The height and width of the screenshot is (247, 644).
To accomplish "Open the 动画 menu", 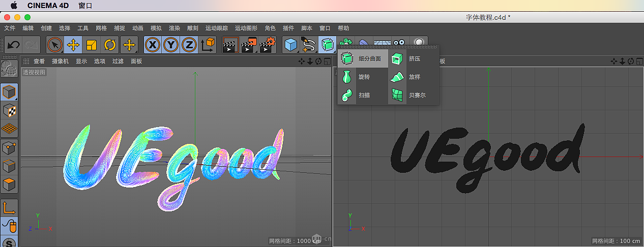I will point(138,28).
